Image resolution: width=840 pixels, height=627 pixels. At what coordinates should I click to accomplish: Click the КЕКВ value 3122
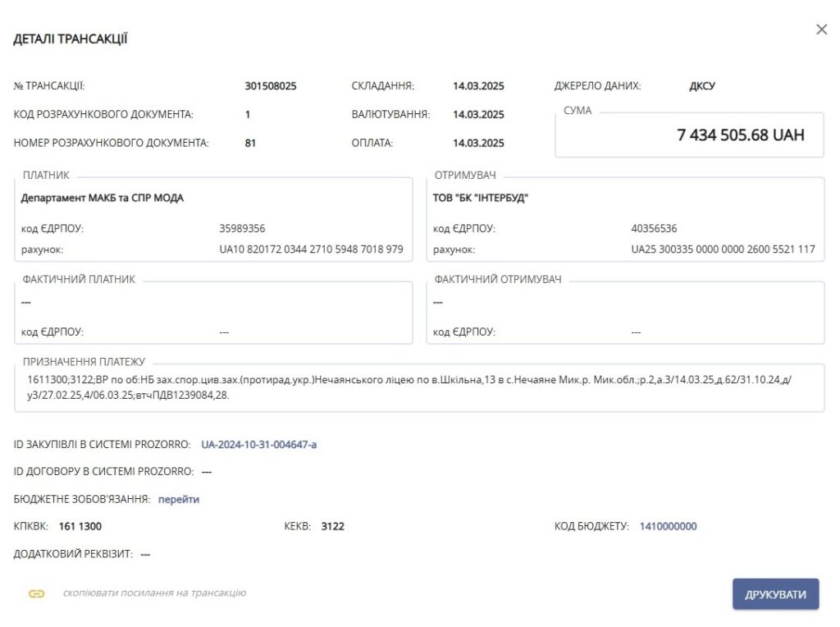pos(333,526)
